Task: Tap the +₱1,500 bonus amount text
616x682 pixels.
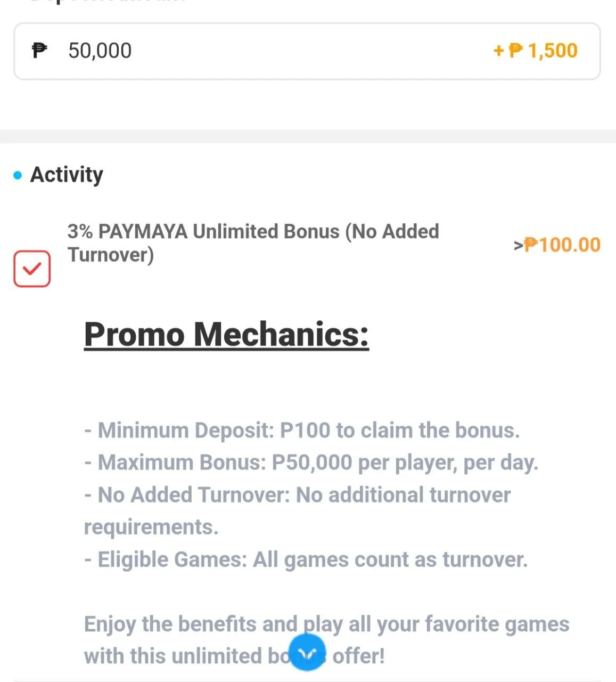Action: click(x=536, y=51)
